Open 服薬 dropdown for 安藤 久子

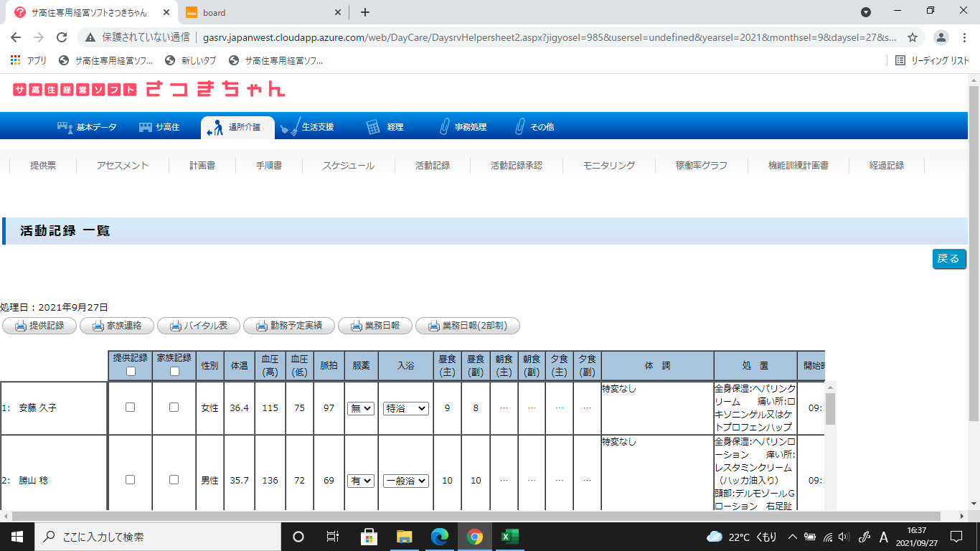(x=360, y=408)
